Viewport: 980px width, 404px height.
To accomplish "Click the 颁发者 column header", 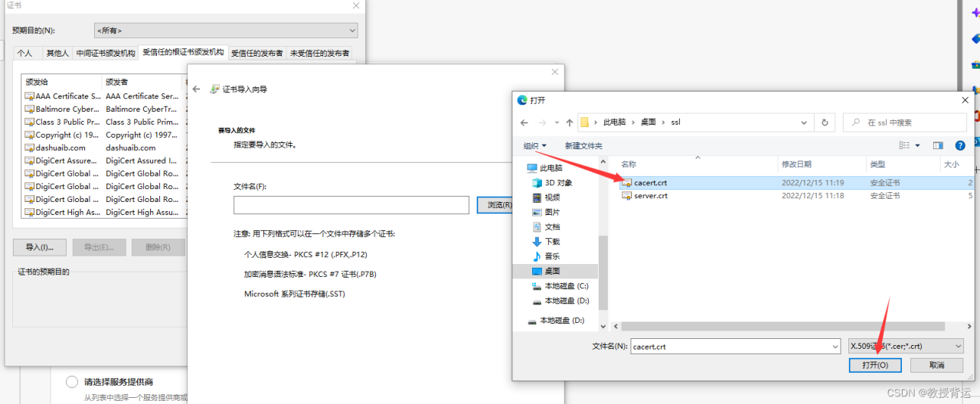I will tap(142, 81).
